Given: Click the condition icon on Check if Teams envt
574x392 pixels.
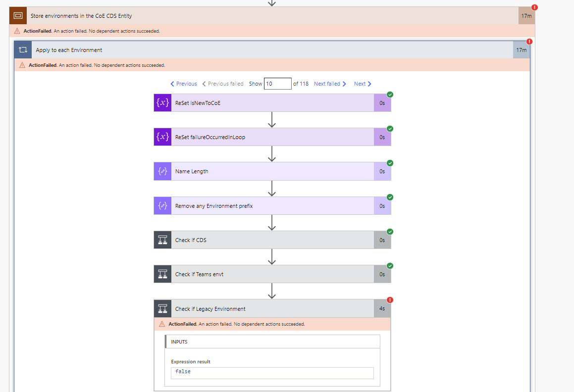Looking at the screenshot, I should (162, 274).
